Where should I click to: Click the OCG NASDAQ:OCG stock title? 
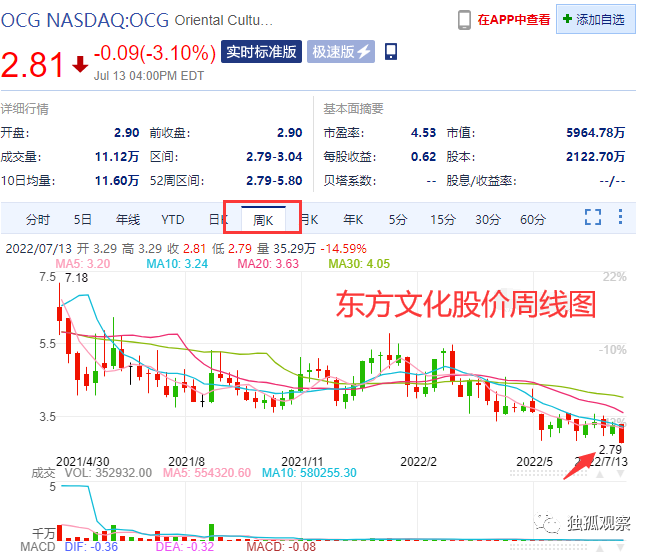85,20
